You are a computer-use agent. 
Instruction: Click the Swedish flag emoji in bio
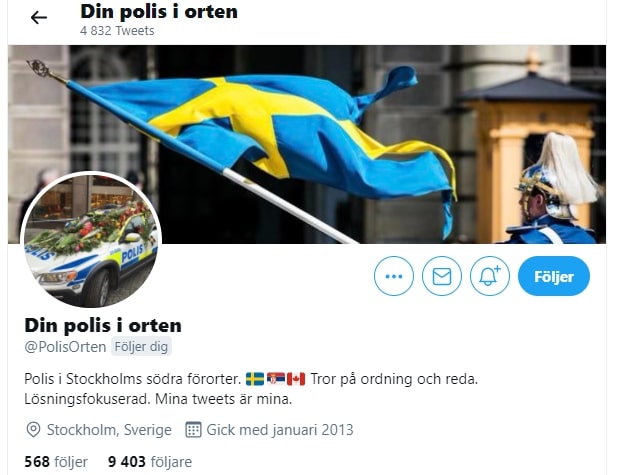[x=255, y=379]
